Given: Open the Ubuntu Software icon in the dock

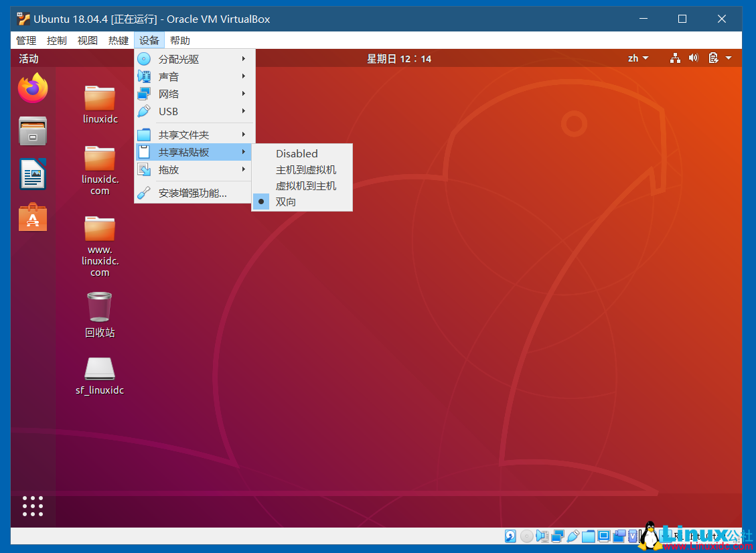Looking at the screenshot, I should [x=32, y=217].
